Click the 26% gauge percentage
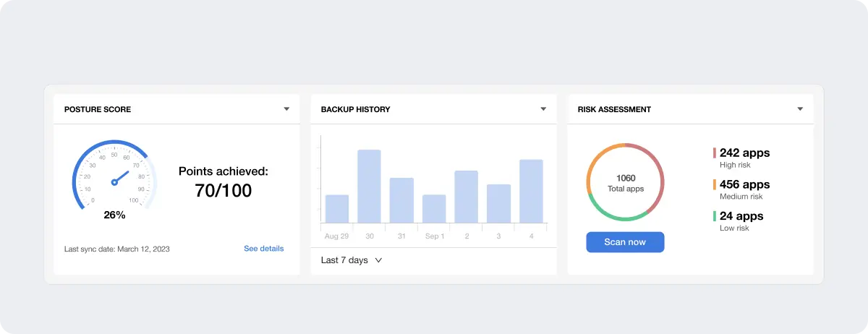The height and width of the screenshot is (334, 868). (x=114, y=215)
